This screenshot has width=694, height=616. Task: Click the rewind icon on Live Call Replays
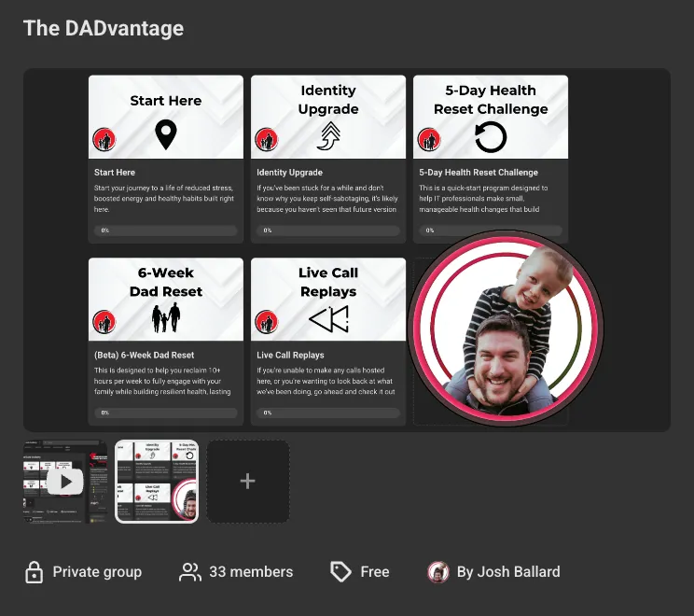(x=329, y=318)
